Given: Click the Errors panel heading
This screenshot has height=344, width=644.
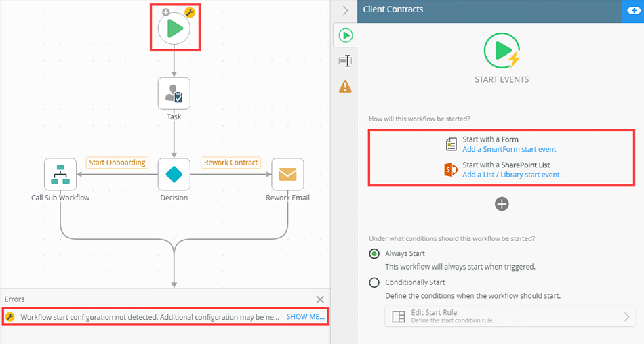Looking at the screenshot, I should (15, 299).
